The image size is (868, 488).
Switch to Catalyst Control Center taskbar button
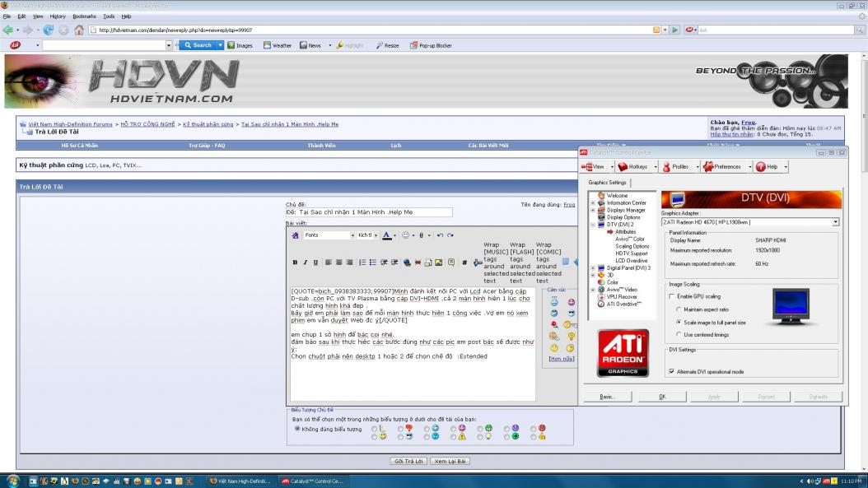[x=312, y=481]
